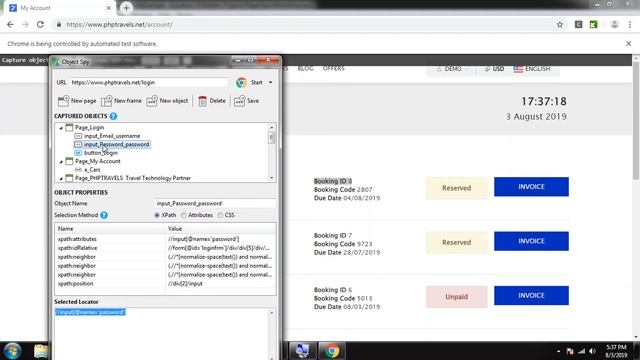
Task: Select input_Email_username object
Action: click(x=112, y=136)
